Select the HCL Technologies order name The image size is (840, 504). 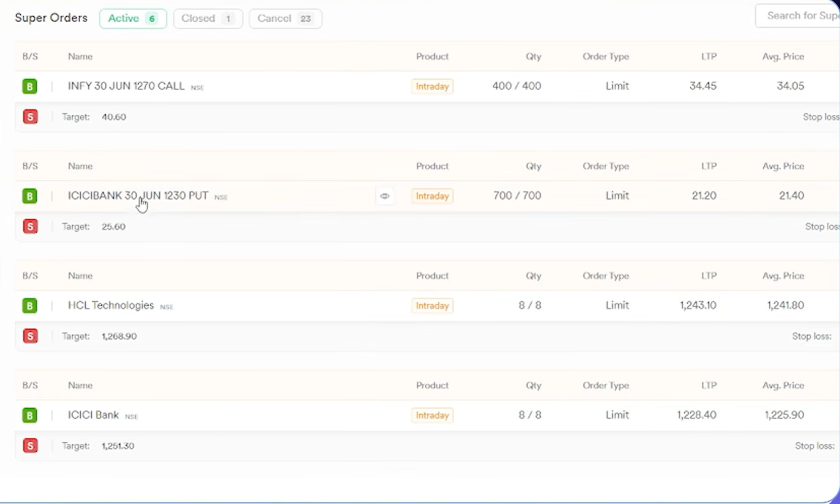[111, 305]
